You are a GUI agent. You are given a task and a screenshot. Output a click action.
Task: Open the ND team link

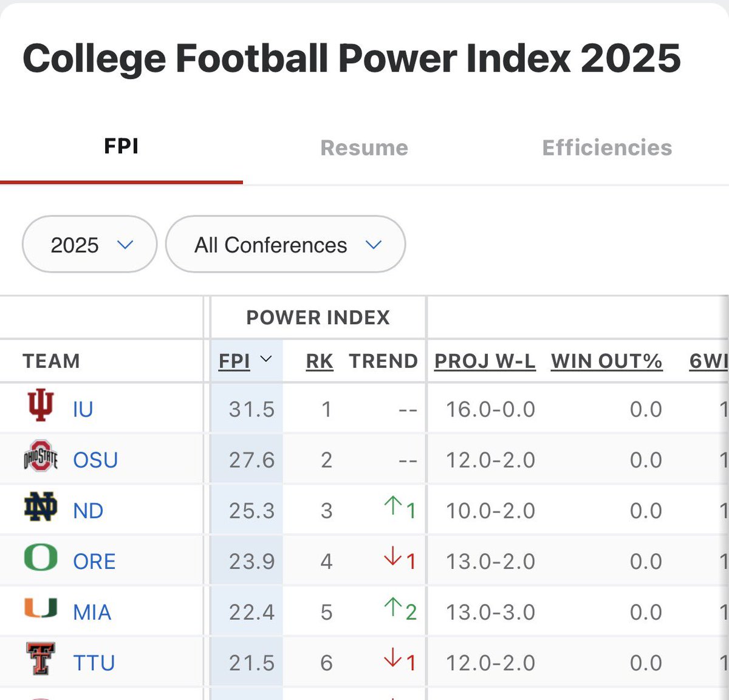88,511
